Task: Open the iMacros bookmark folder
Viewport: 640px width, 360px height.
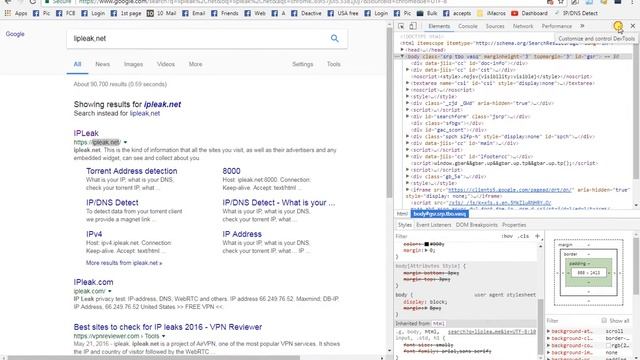Action: point(491,13)
